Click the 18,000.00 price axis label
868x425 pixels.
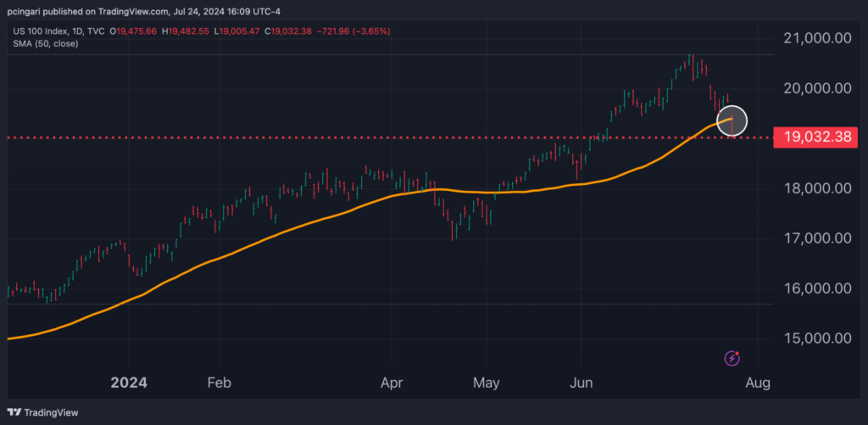pos(819,188)
